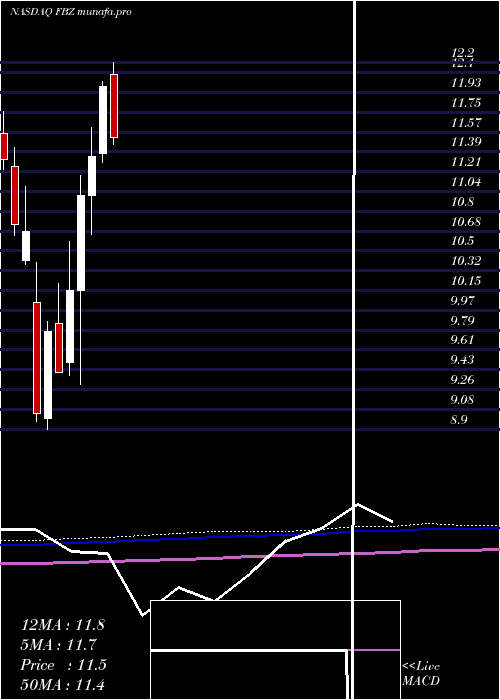Select the 11.21 price axis label
This screenshot has height=700, width=500.
click(466, 162)
